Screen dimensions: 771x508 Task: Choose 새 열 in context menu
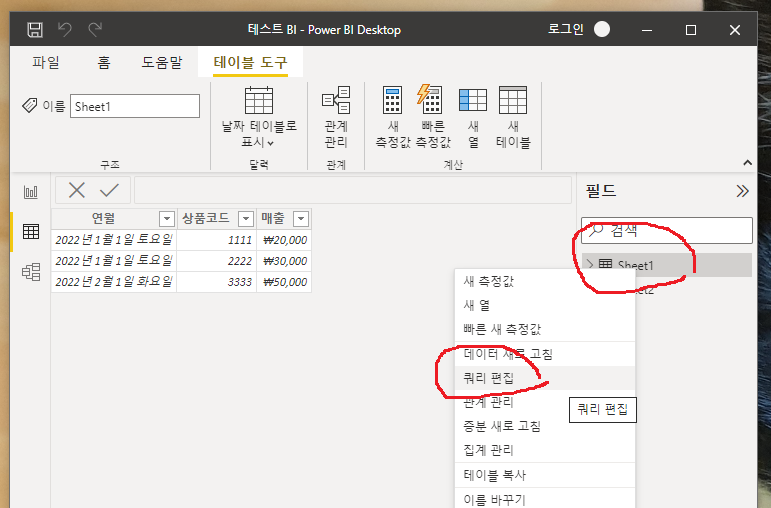coord(545,305)
